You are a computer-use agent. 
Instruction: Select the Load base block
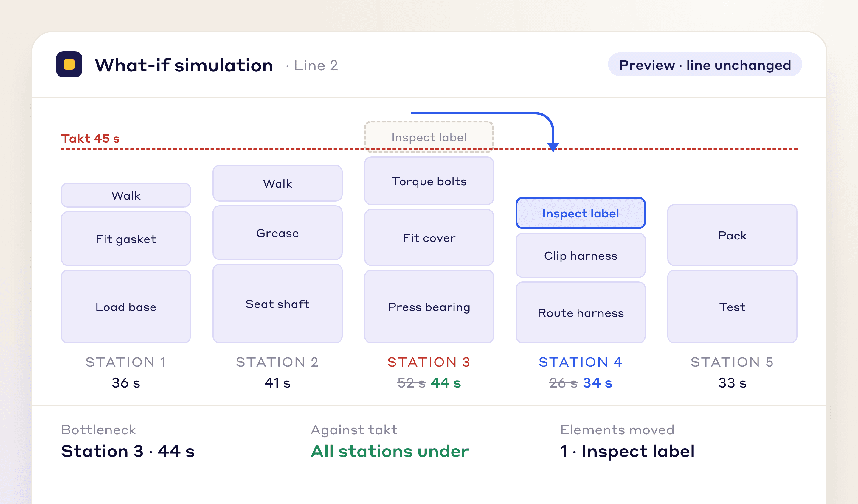pyautogui.click(x=126, y=307)
